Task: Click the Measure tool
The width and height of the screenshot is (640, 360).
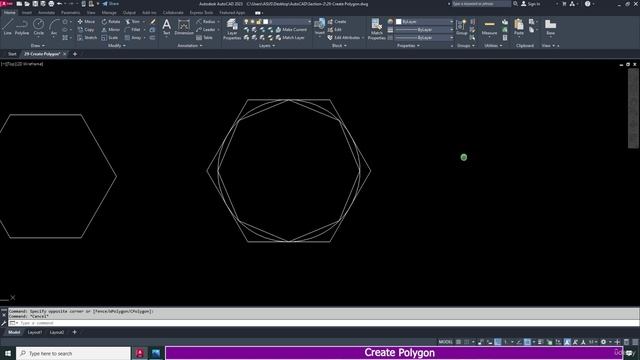Action: coord(489,28)
